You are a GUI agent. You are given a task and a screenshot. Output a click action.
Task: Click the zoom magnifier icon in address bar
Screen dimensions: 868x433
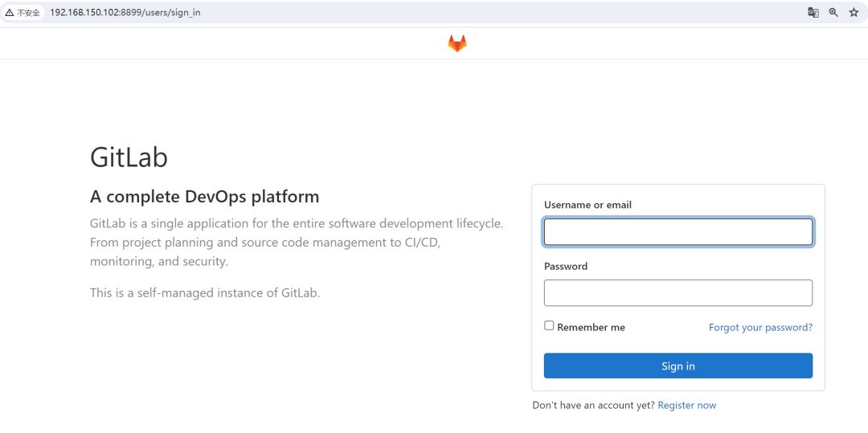point(833,13)
